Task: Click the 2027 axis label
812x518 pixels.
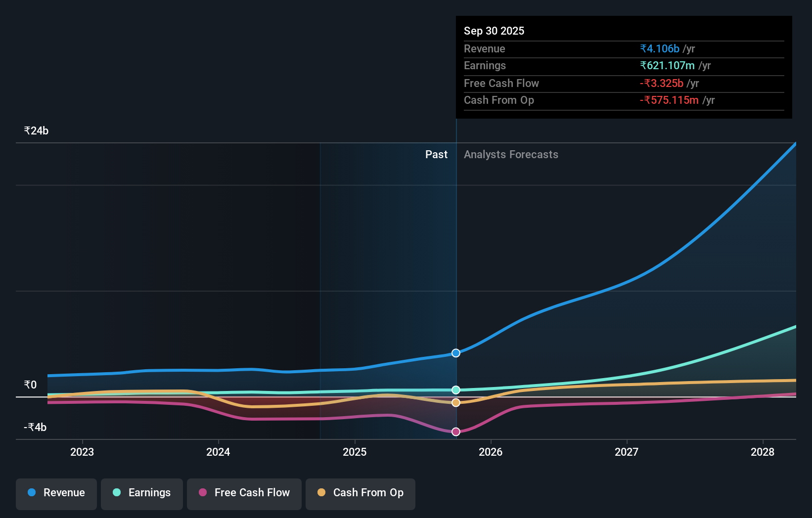Action: tap(627, 451)
